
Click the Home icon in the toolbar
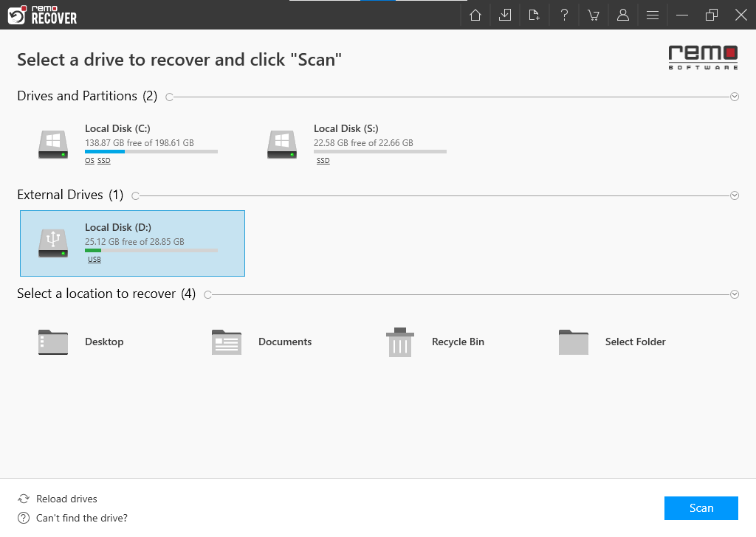click(475, 14)
